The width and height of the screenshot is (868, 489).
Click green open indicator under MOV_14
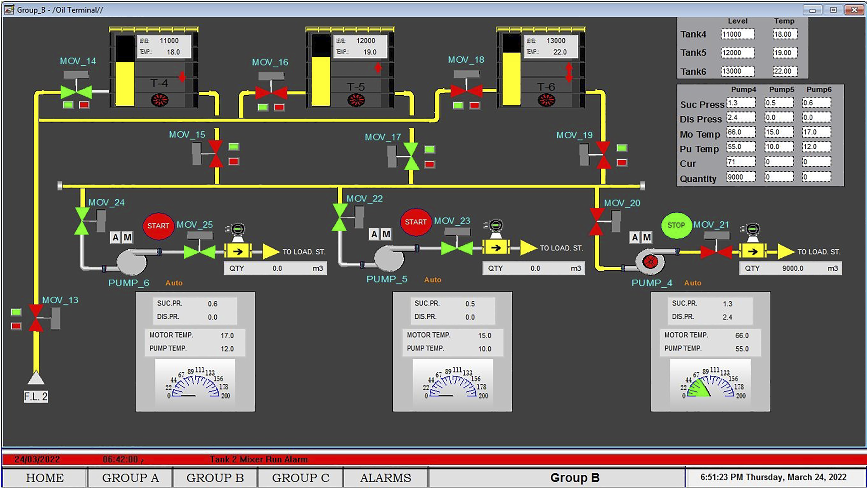coord(68,105)
